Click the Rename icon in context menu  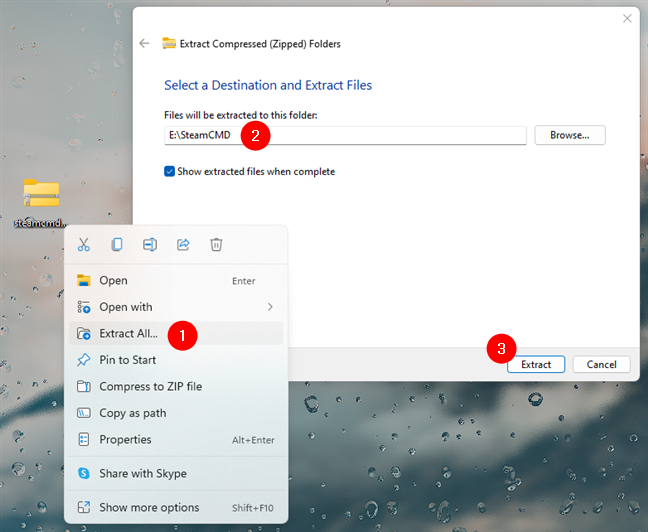pyautogui.click(x=150, y=245)
